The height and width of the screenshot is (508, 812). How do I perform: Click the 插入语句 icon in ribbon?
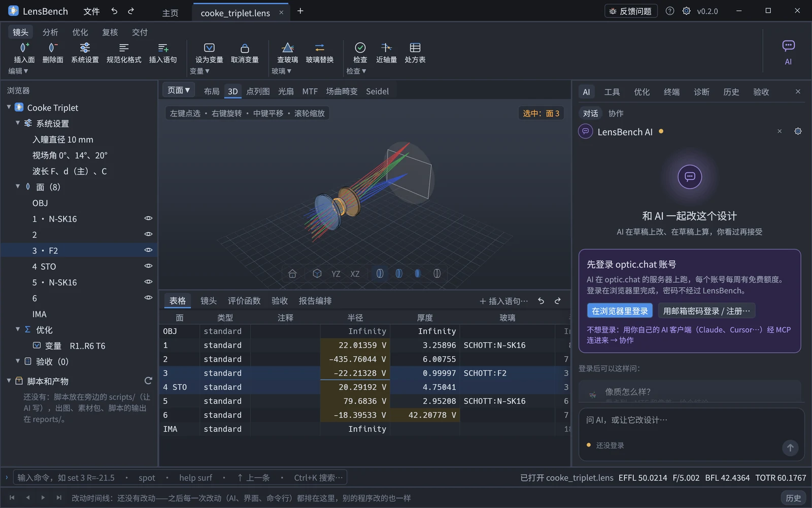[163, 48]
